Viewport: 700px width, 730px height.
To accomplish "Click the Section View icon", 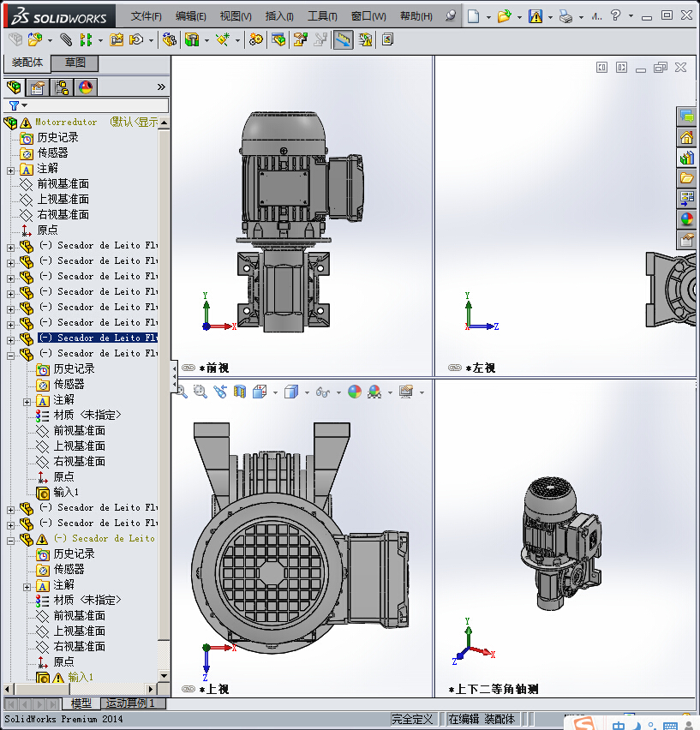I will 240,392.
